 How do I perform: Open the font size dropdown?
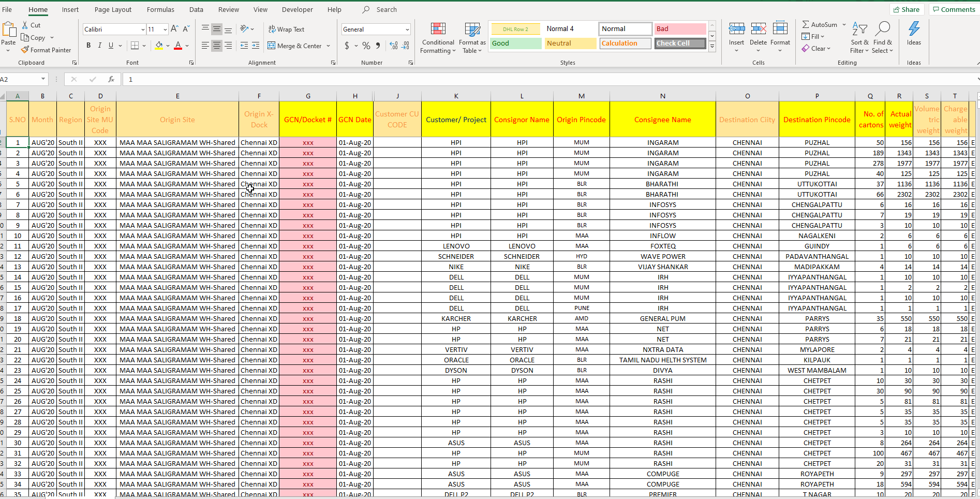point(165,30)
